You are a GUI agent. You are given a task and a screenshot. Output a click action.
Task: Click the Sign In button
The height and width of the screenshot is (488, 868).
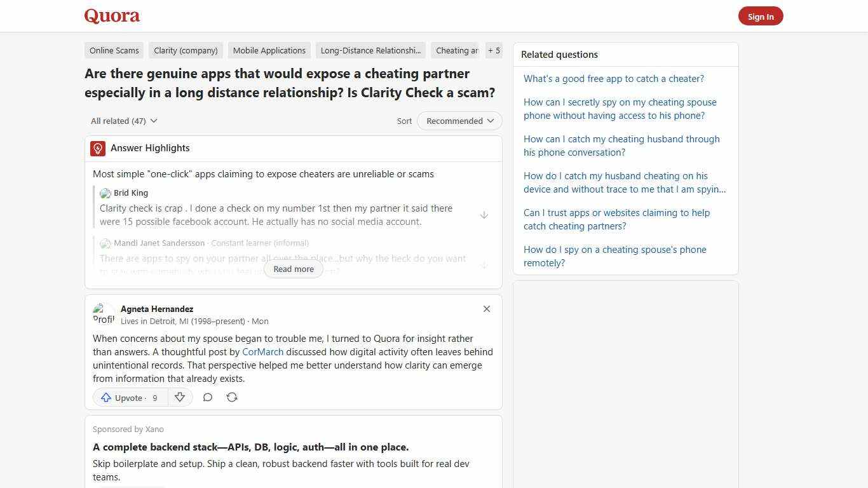tap(761, 16)
